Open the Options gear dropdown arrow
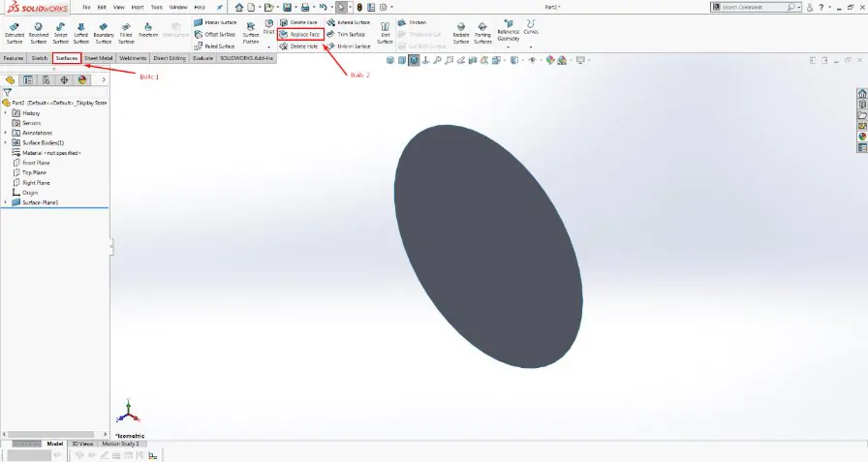 coord(392,7)
